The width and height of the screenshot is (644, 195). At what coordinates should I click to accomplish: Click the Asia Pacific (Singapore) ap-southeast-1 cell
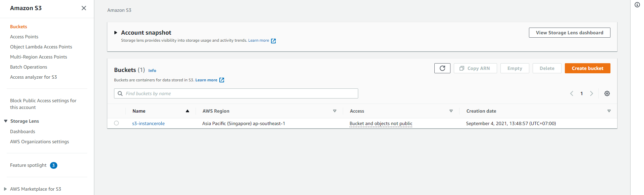tap(244, 123)
